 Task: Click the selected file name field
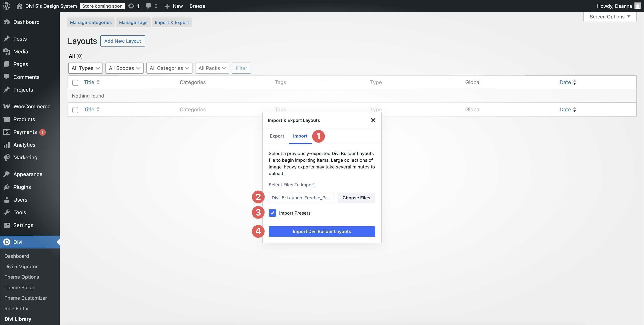(302, 198)
